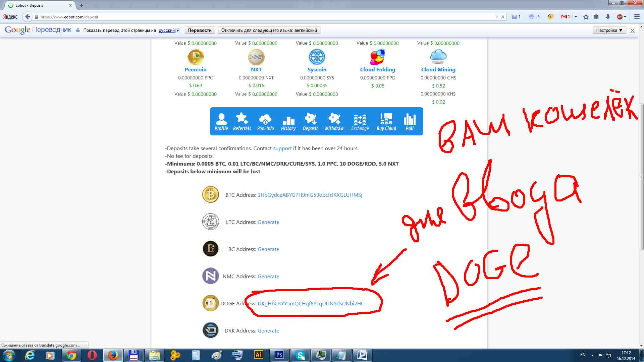Launch Photoshop from the taskbar
The height and width of the screenshot is (362, 644).
279,355
